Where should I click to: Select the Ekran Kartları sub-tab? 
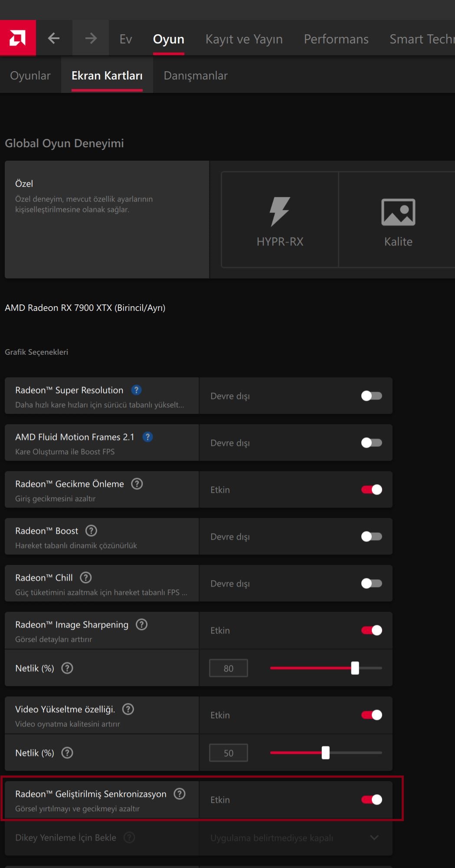click(107, 76)
